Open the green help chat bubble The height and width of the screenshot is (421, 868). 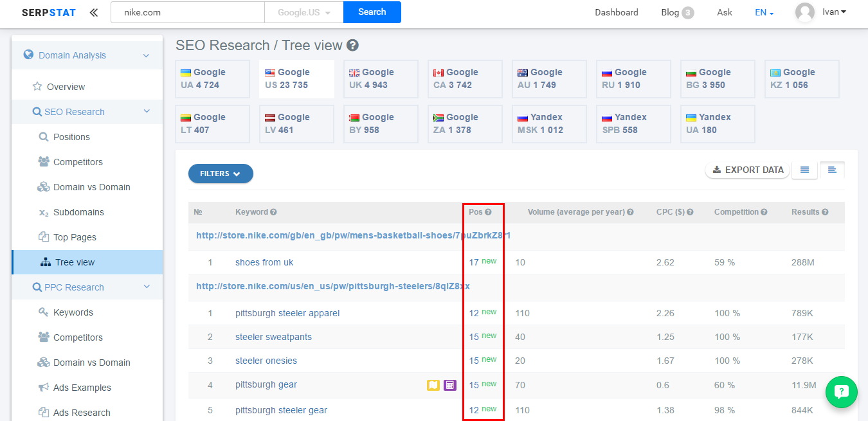pyautogui.click(x=842, y=392)
